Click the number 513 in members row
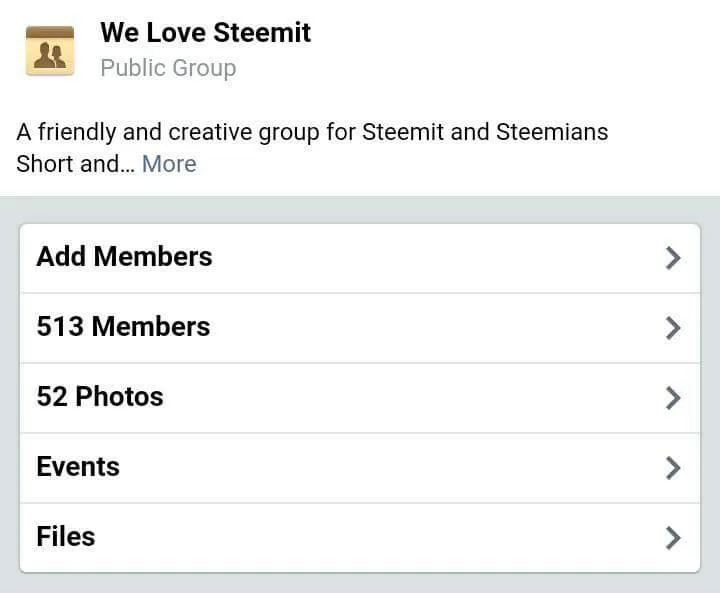The image size is (720, 593). (x=60, y=327)
